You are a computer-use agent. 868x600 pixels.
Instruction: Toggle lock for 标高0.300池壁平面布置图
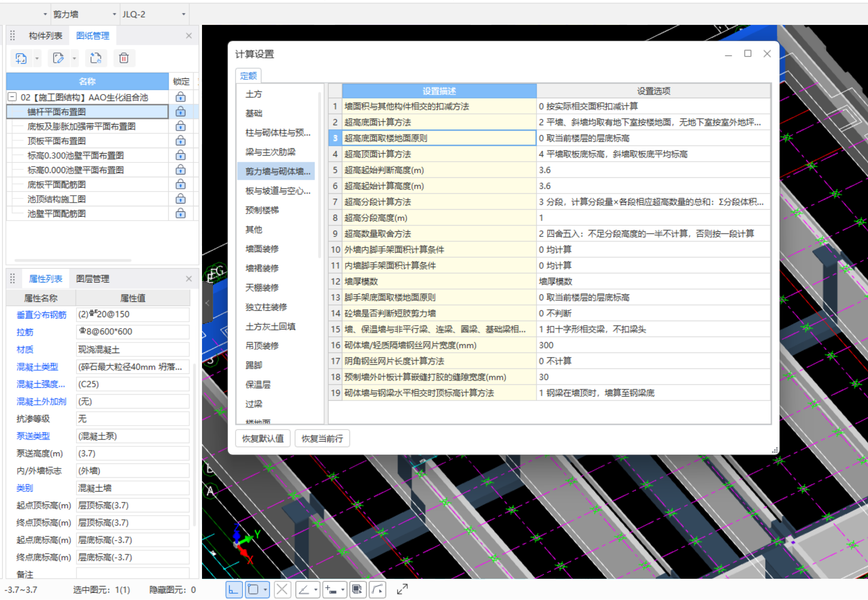181,155
